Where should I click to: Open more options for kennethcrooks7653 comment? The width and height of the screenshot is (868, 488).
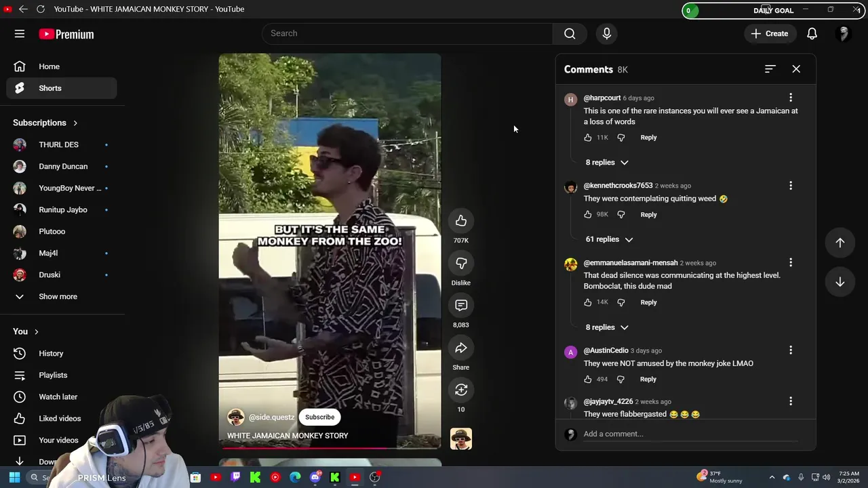click(791, 186)
